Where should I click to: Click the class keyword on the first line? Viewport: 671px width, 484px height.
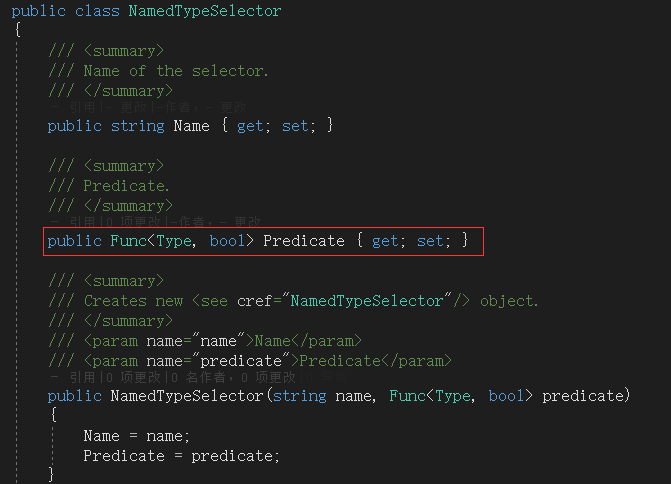click(x=97, y=11)
